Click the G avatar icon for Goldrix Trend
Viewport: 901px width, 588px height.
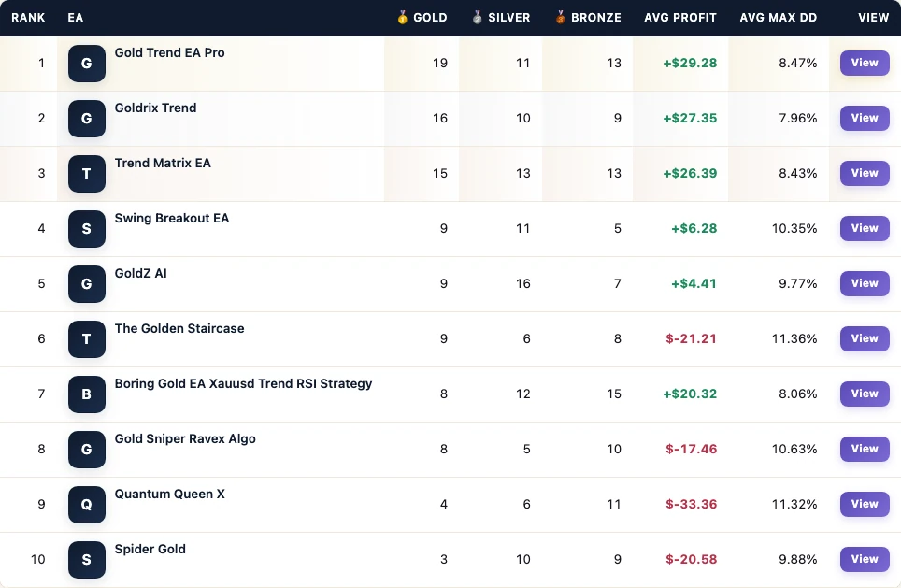(87, 119)
